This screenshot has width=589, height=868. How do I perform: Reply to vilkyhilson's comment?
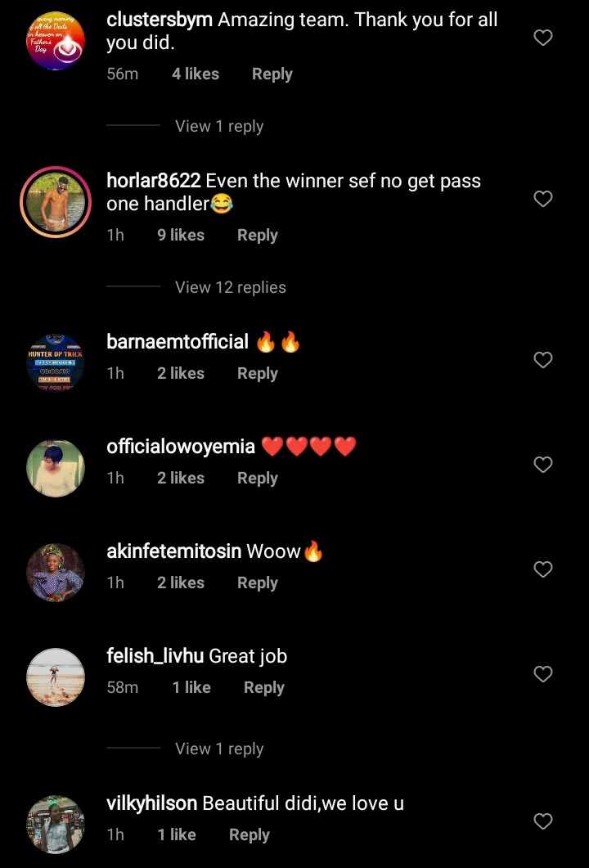pos(250,834)
